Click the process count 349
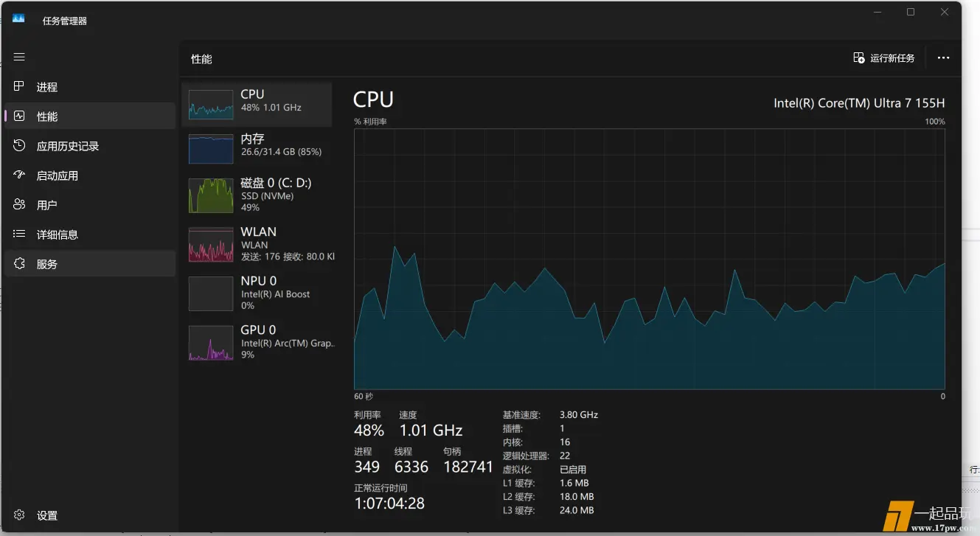Image resolution: width=980 pixels, height=536 pixels. [366, 466]
